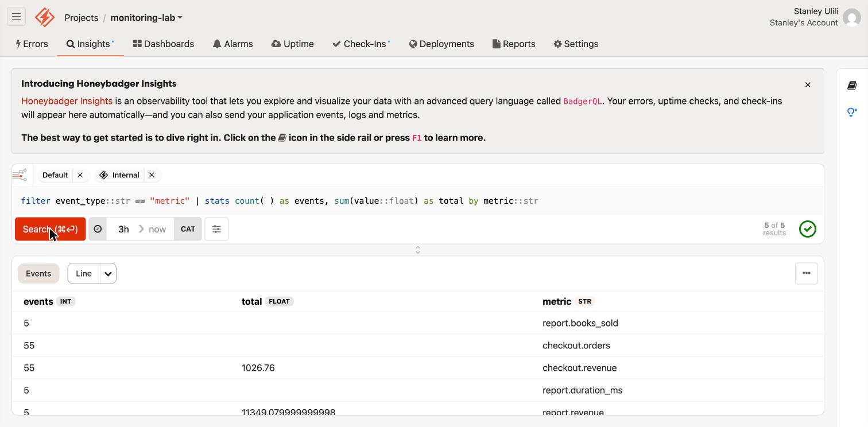Select the Insights tab
This screenshot has width=868, height=427.
[90, 44]
